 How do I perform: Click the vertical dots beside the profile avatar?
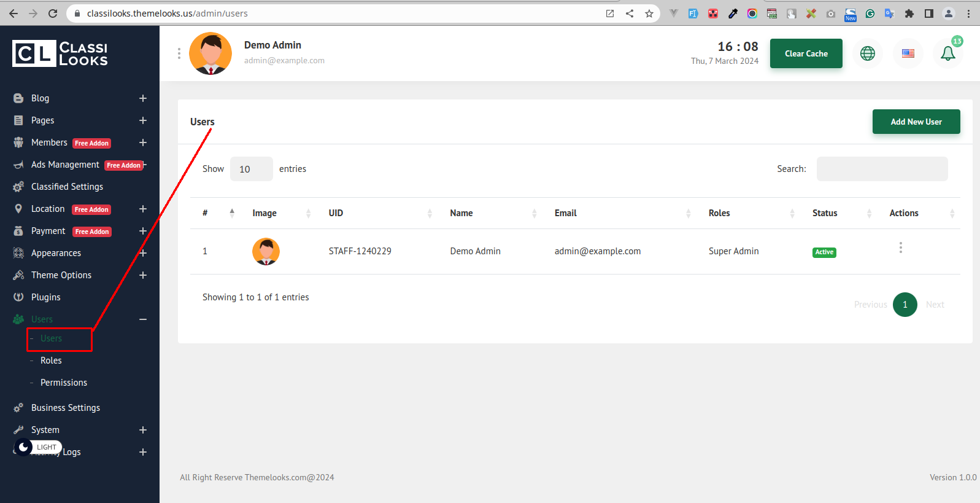click(179, 53)
